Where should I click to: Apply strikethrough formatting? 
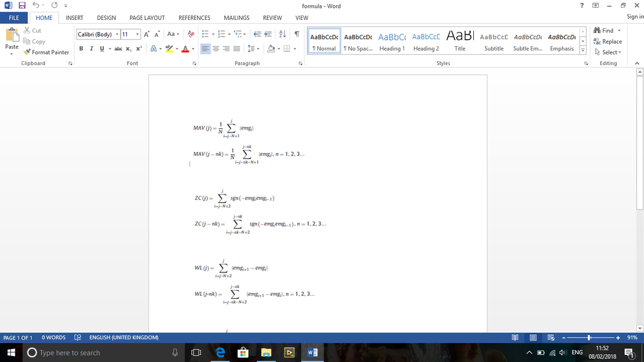pyautogui.click(x=118, y=49)
